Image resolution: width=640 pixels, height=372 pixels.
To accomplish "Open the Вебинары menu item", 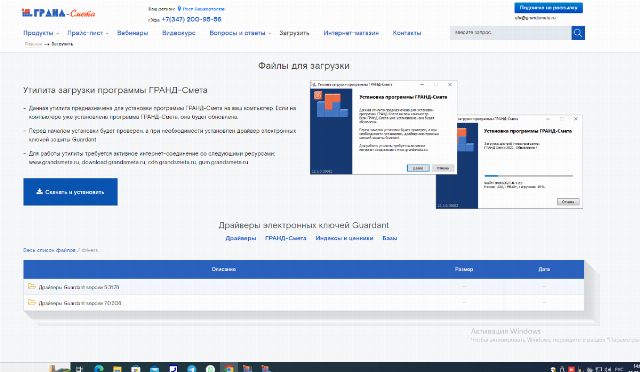I will tap(133, 33).
